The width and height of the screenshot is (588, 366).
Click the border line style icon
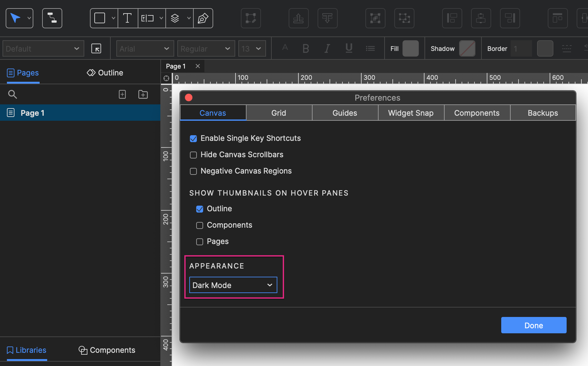(x=567, y=49)
